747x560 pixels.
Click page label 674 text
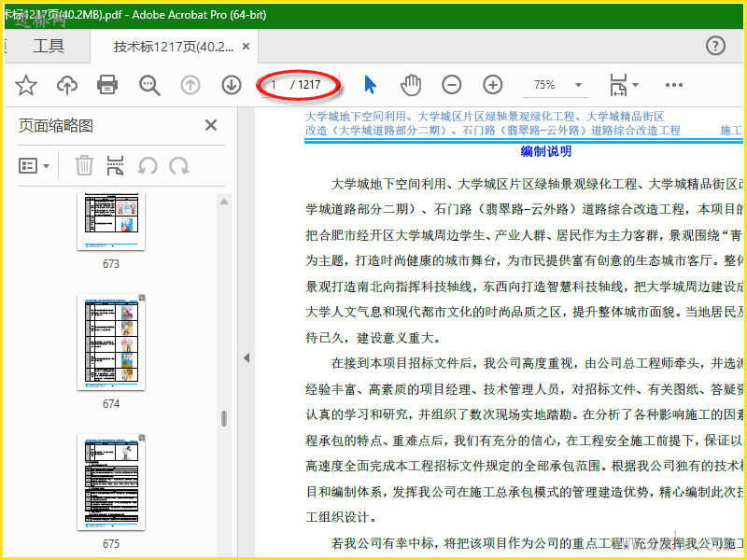(111, 404)
